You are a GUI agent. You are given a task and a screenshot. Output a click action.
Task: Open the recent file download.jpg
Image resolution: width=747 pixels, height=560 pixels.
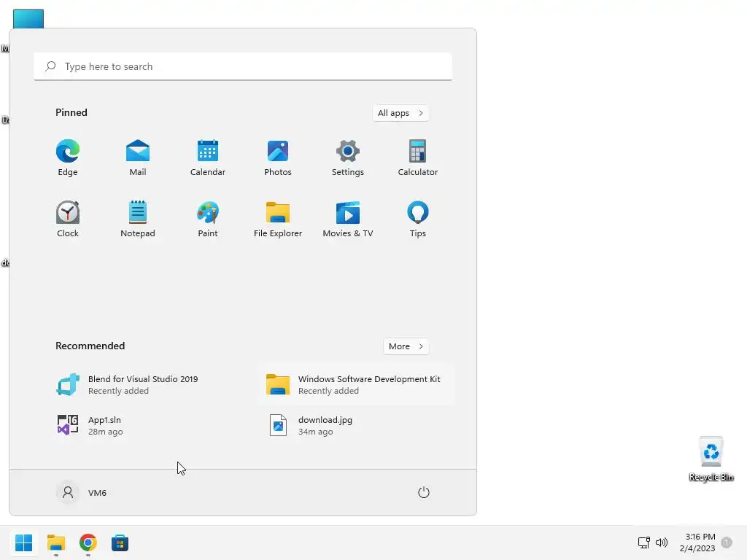[x=356, y=425]
